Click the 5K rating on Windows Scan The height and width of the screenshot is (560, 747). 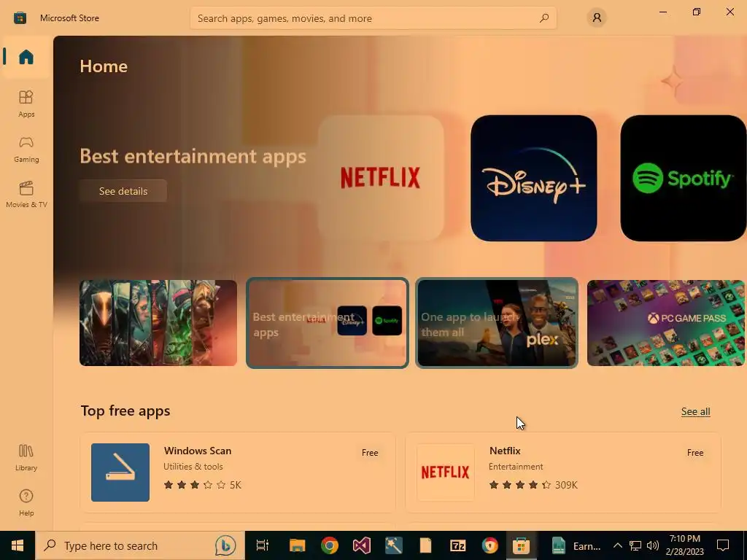click(236, 485)
